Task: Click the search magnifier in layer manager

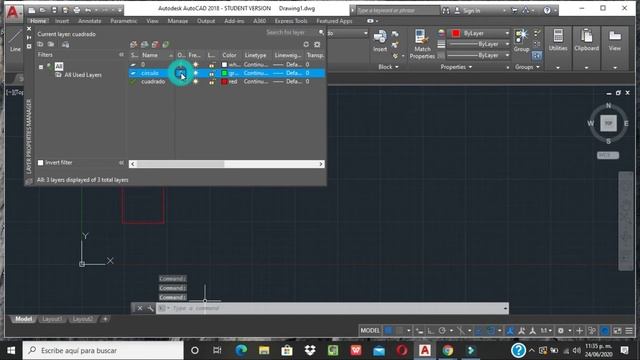Action: coord(321,32)
